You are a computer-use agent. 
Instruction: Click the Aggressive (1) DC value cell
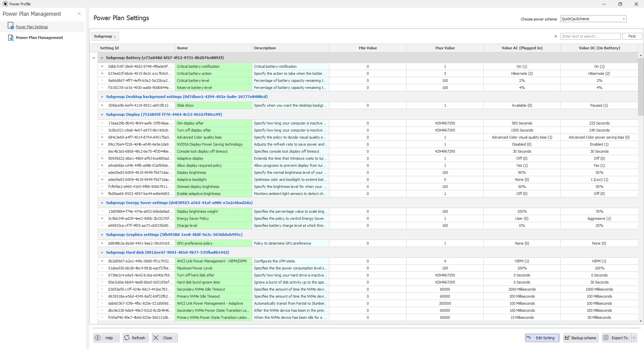(599, 218)
